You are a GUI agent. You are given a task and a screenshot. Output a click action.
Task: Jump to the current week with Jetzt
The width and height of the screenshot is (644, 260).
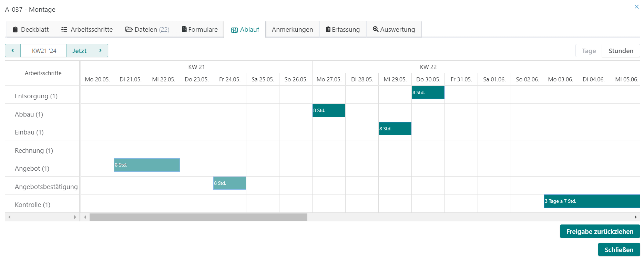tap(79, 51)
